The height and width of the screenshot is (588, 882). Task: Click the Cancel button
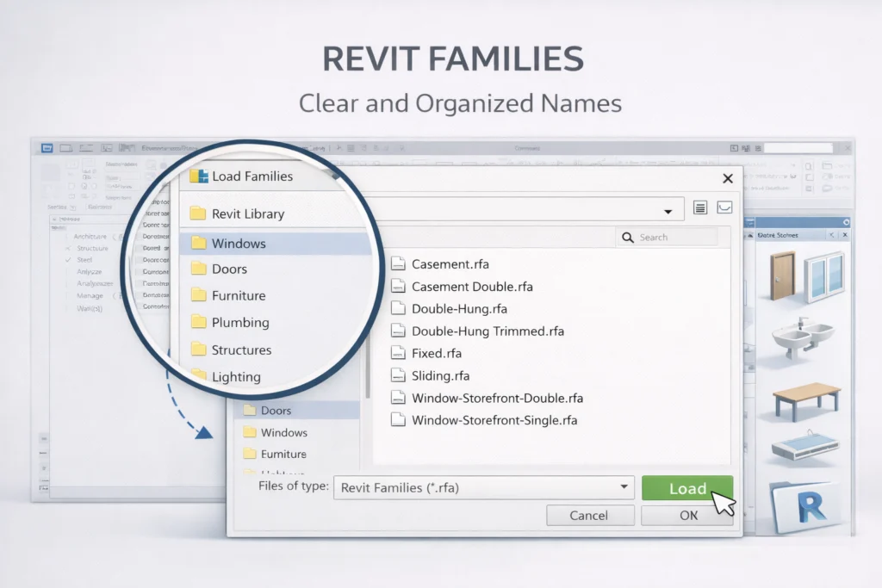click(x=590, y=515)
